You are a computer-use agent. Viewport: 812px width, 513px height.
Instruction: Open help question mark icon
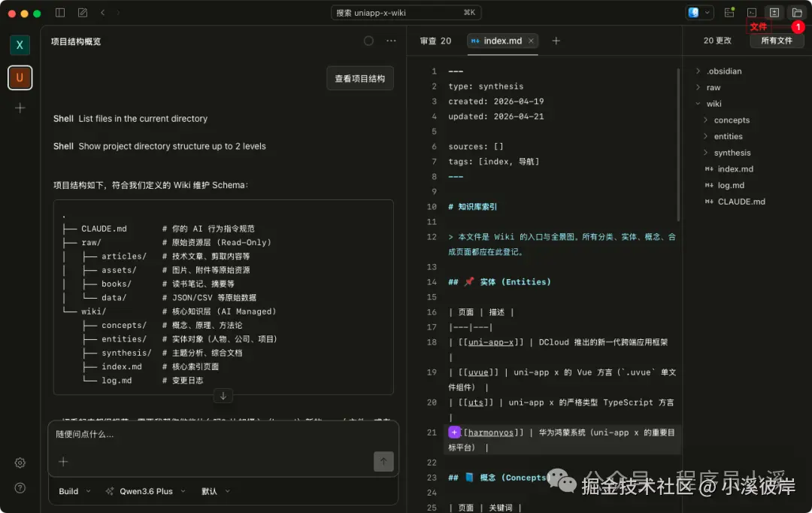coord(20,487)
